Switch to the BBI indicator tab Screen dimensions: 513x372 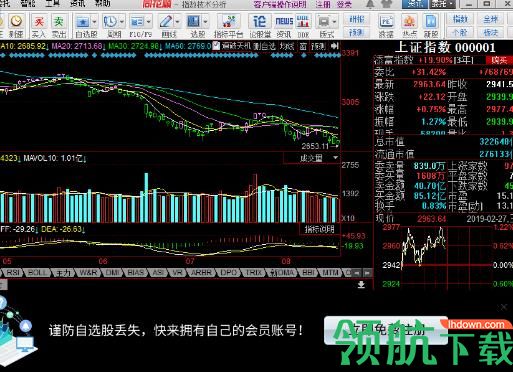pos(307,273)
